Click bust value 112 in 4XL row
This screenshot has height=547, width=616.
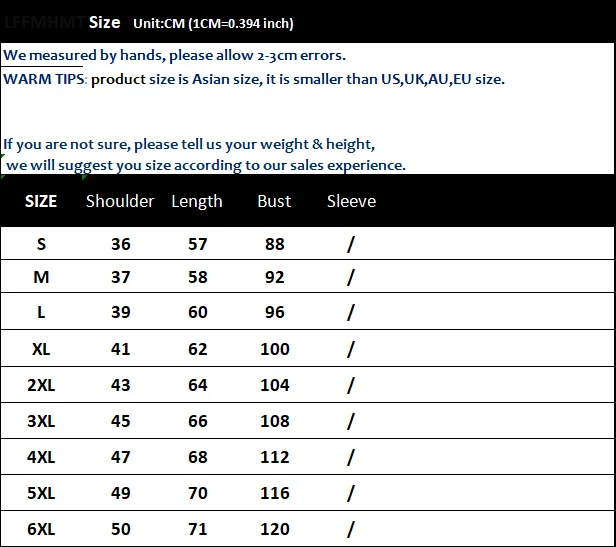pos(275,457)
